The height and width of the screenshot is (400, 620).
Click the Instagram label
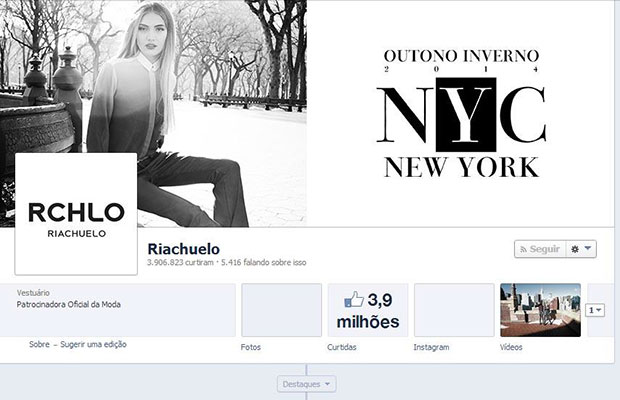tap(431, 347)
